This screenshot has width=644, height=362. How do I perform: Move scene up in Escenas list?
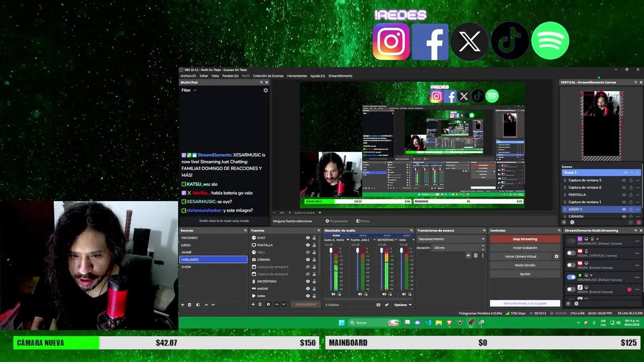coord(206,305)
